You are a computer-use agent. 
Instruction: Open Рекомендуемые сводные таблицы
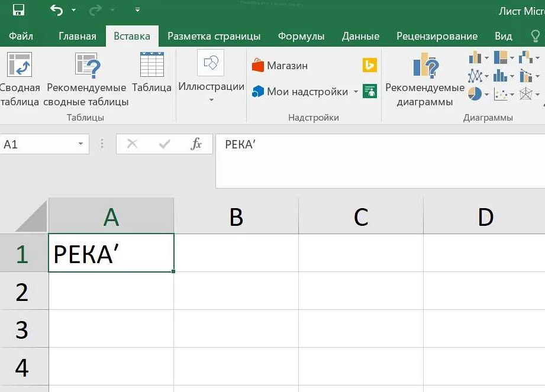pyautogui.click(x=86, y=80)
